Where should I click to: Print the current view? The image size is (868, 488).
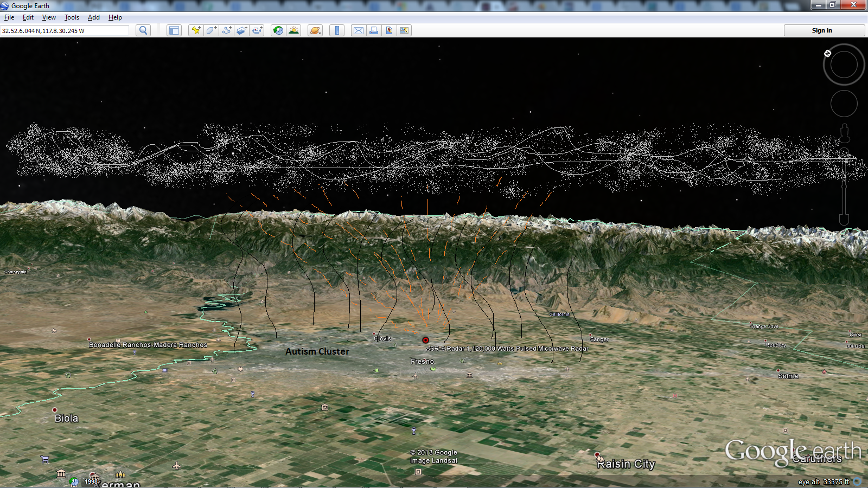374,30
